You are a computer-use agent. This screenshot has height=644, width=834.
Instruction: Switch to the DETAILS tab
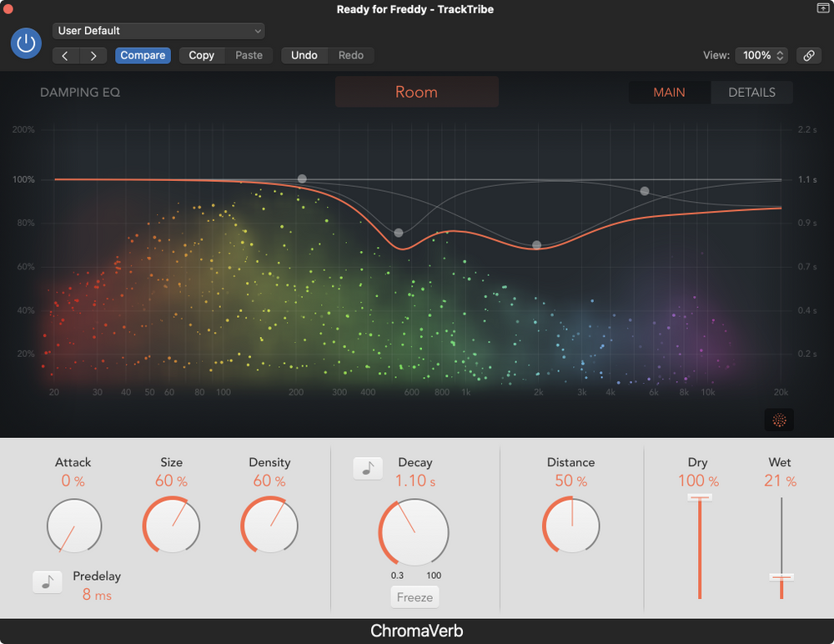[751, 92]
